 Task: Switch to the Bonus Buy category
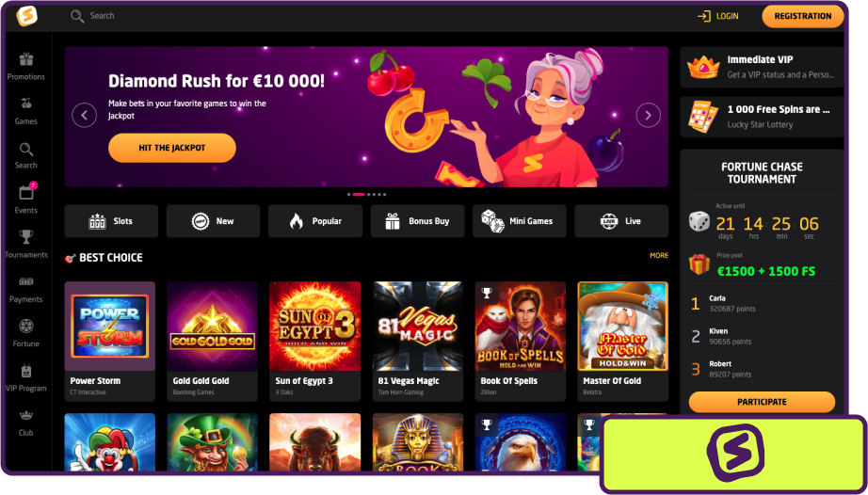pyautogui.click(x=417, y=221)
